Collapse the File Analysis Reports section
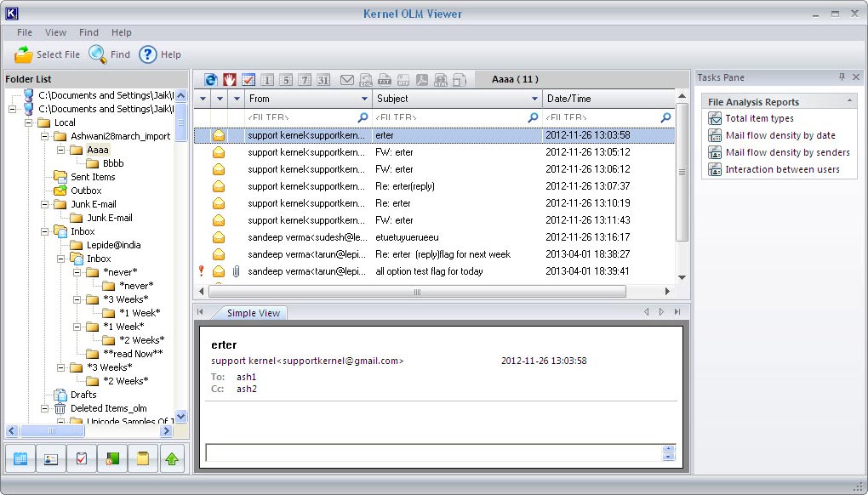This screenshot has height=495, width=868. point(849,100)
